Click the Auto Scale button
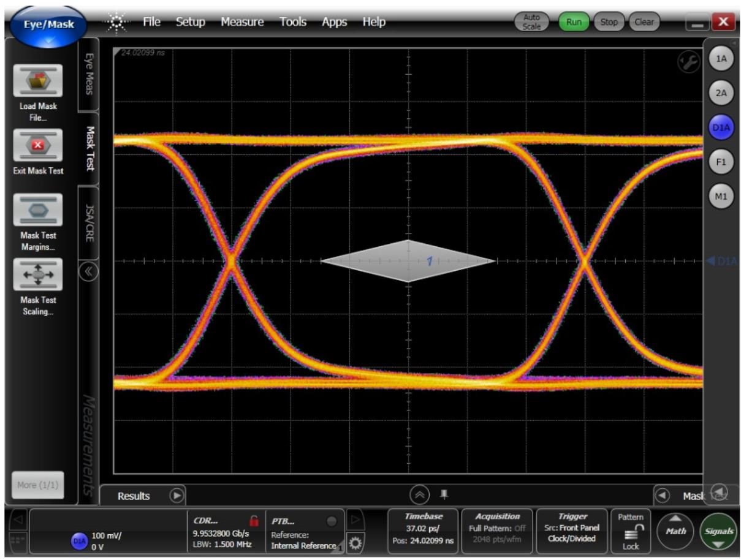Image resolution: width=741 pixels, height=560 pixels. [531, 22]
